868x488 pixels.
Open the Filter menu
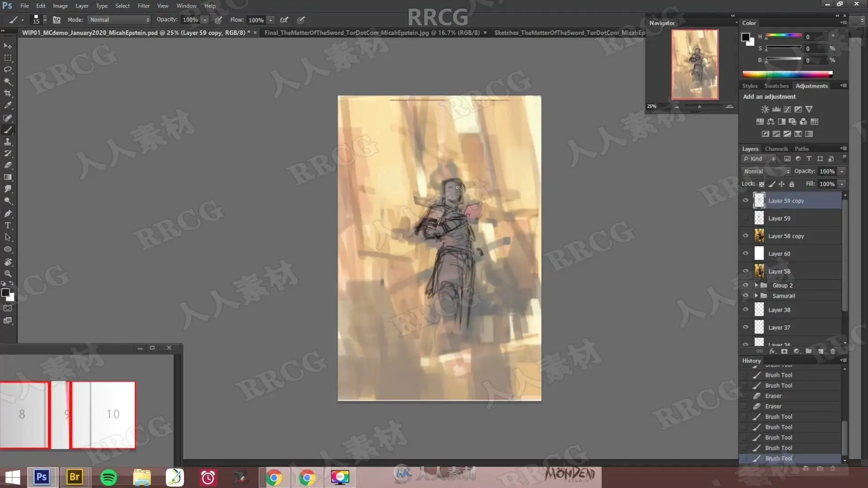tap(143, 6)
